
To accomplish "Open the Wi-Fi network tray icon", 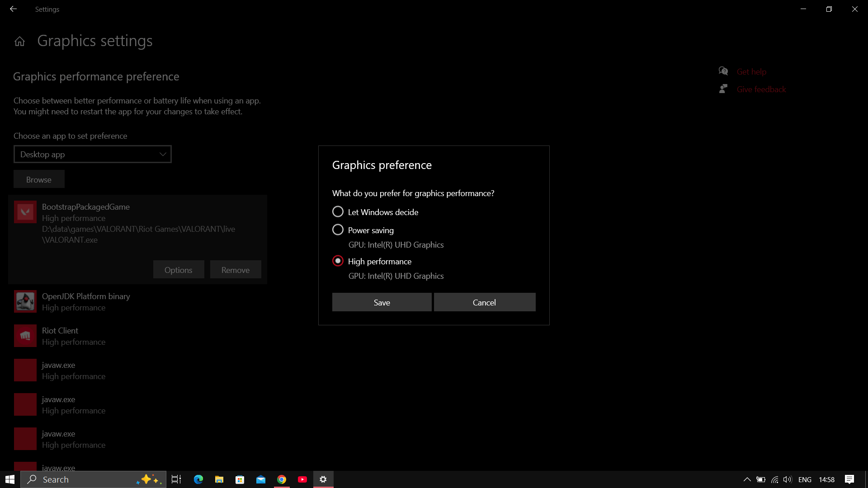I will click(x=774, y=479).
